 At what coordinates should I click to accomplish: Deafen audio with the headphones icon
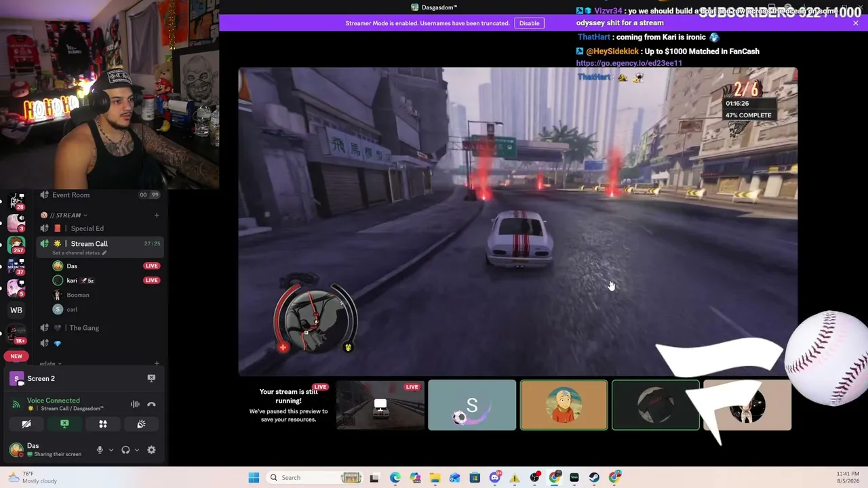(125, 450)
